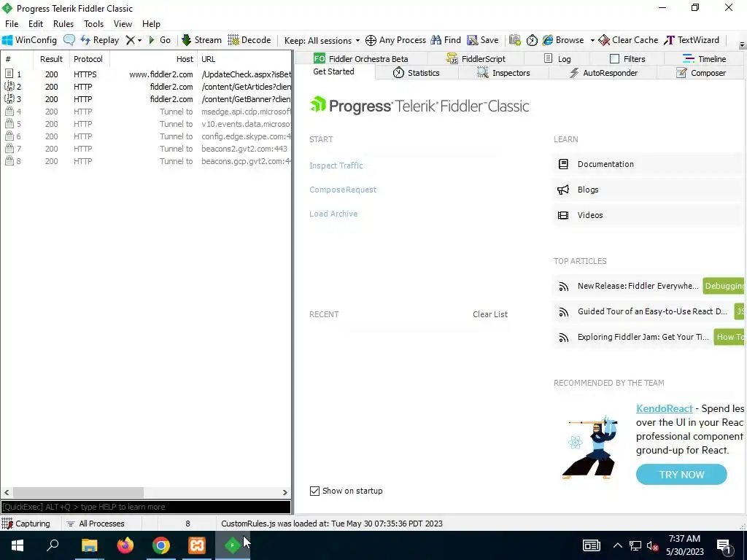Click the KendoReact link
Viewport: 747px width, 560px height.
click(664, 408)
